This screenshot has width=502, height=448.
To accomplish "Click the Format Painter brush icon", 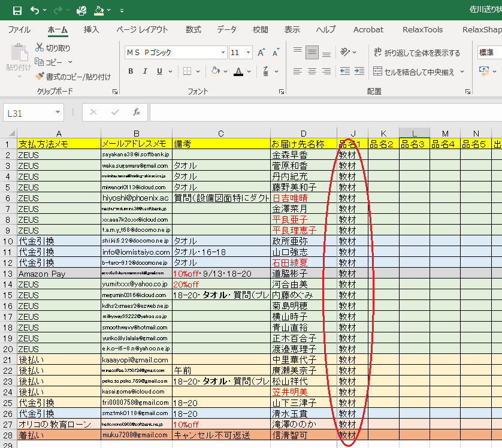I will click(x=40, y=77).
